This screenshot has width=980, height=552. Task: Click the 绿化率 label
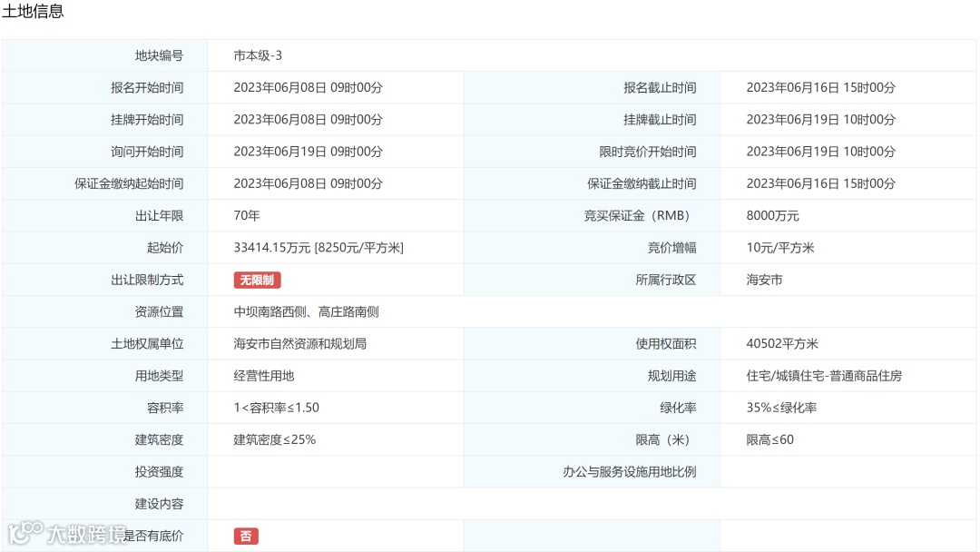[x=678, y=408]
